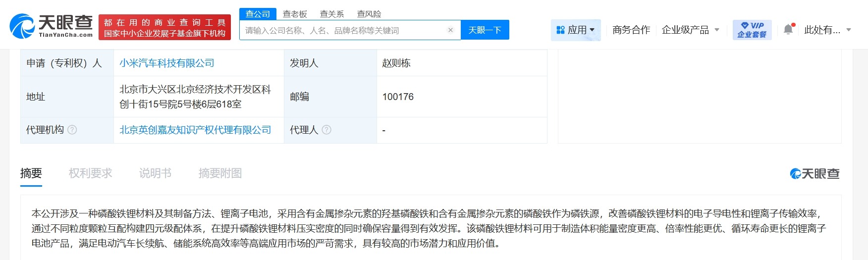
Task: Open the 权利要求 tab
Action: tap(91, 173)
